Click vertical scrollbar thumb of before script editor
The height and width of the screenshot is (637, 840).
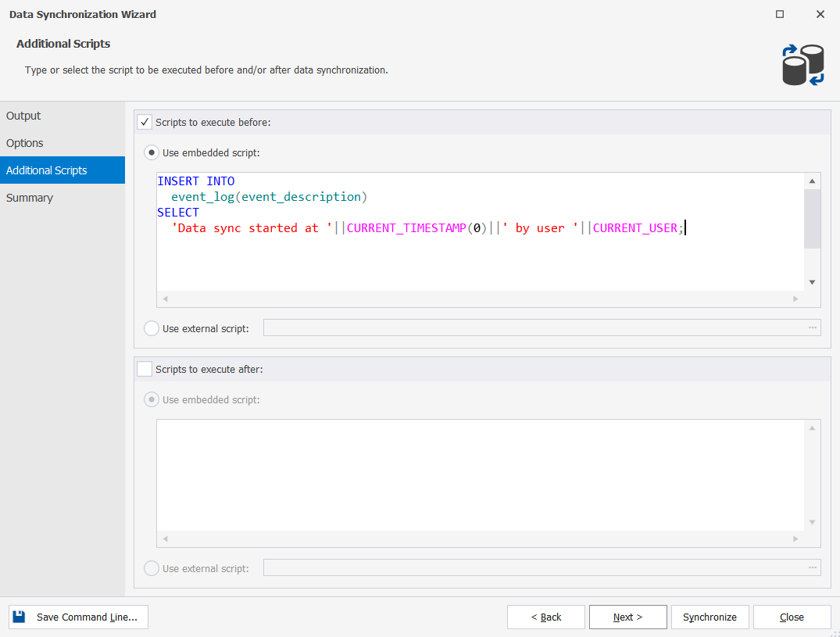[x=812, y=219]
